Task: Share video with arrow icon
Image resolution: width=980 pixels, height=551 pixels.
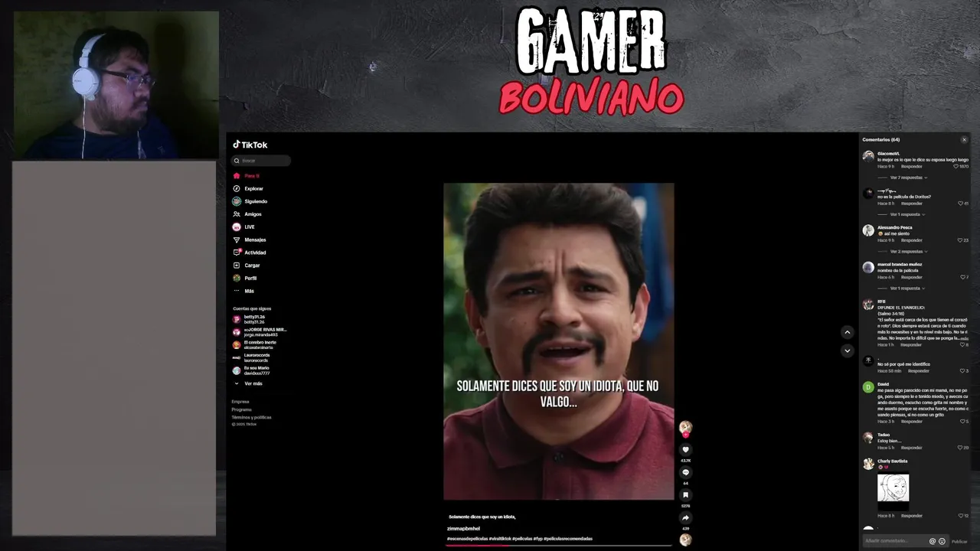Action: pyautogui.click(x=685, y=518)
